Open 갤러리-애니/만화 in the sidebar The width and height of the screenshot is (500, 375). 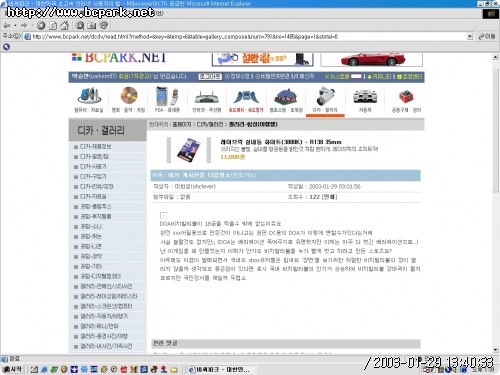(99, 326)
